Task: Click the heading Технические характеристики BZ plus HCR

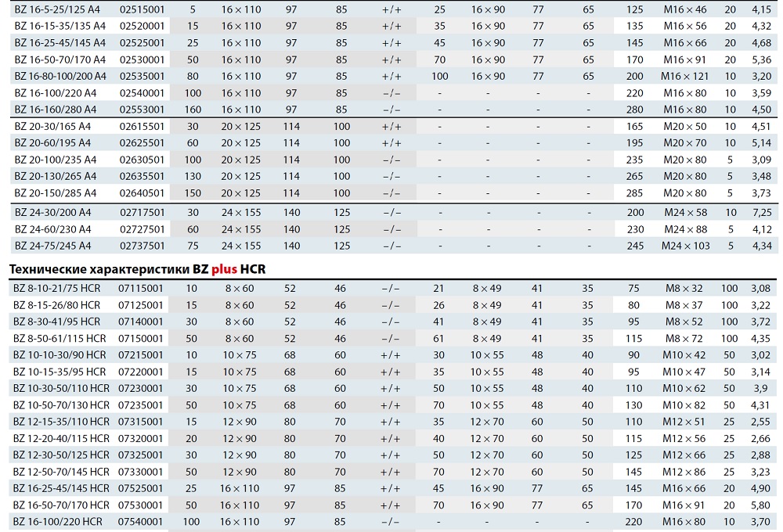Action: pos(137,270)
